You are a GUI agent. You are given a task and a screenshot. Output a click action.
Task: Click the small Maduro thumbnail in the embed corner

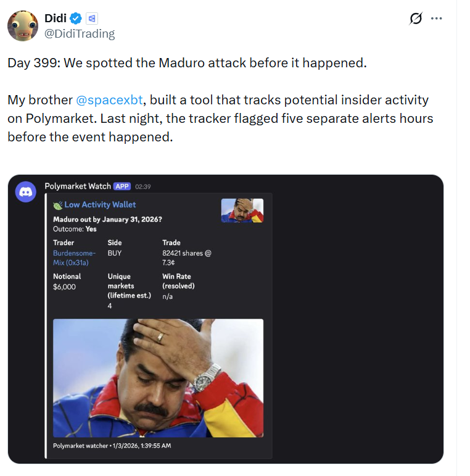click(x=242, y=210)
